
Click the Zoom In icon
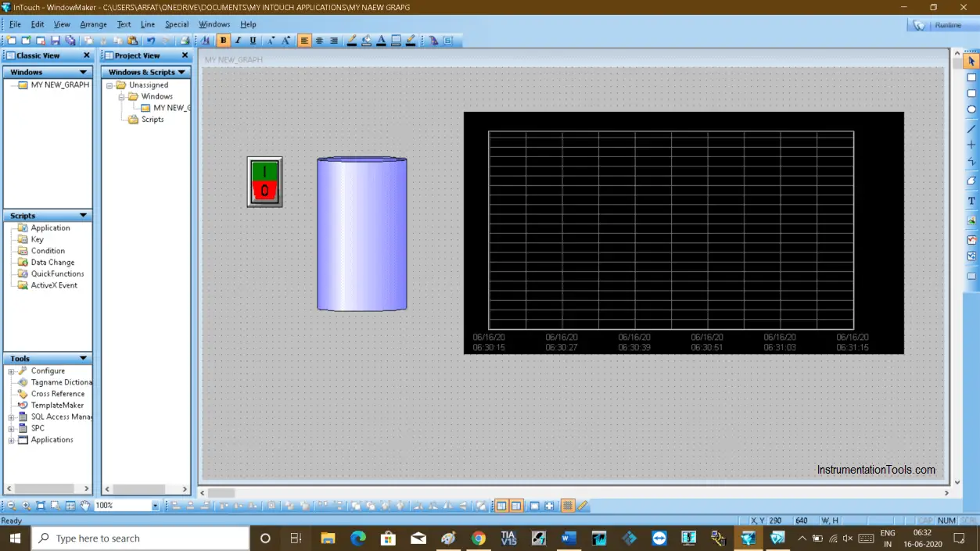coord(27,506)
